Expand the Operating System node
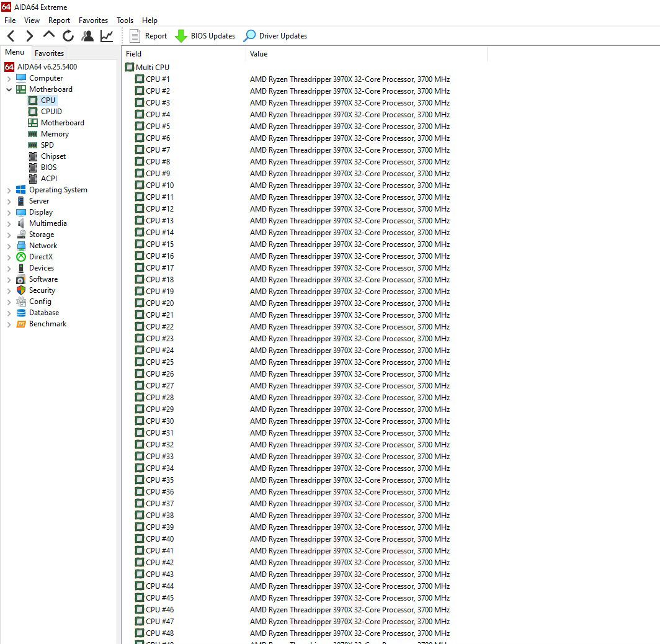The width and height of the screenshot is (660, 644). coord(9,190)
